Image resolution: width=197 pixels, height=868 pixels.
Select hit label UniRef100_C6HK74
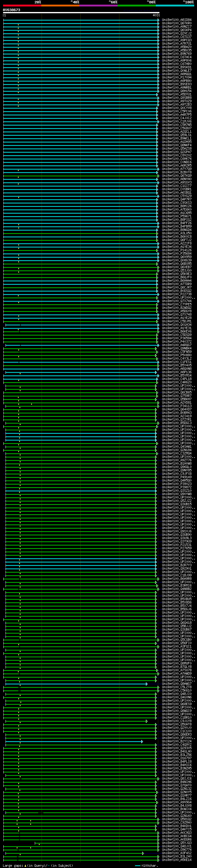pos(177,159)
